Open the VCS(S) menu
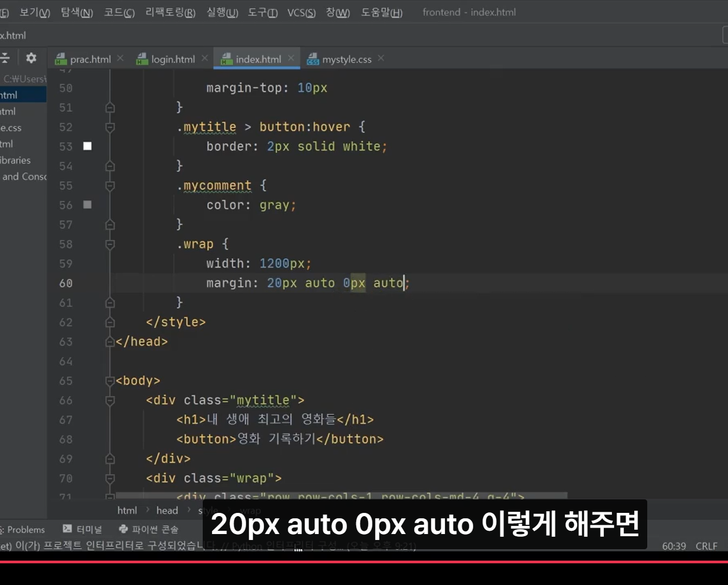Image resolution: width=728 pixels, height=585 pixels. tap(301, 12)
